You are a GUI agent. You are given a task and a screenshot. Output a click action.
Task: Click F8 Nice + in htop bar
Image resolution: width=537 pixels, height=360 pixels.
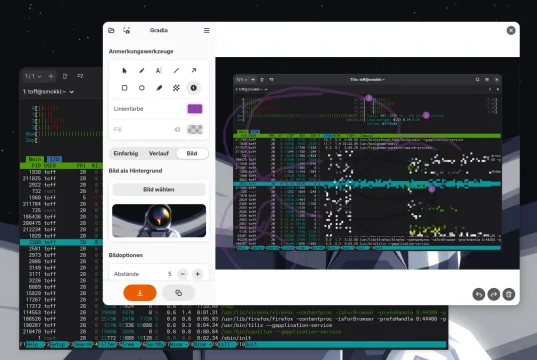pyautogui.click(x=201, y=344)
